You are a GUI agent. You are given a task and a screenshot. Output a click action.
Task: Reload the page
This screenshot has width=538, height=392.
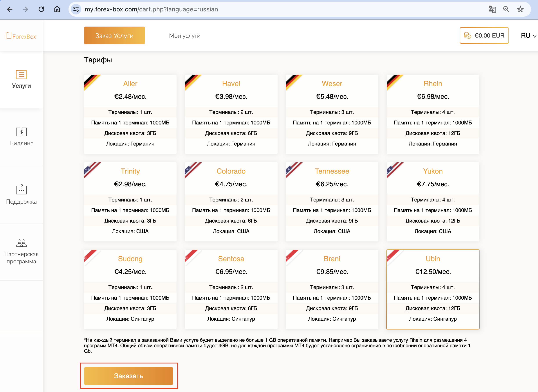[41, 9]
